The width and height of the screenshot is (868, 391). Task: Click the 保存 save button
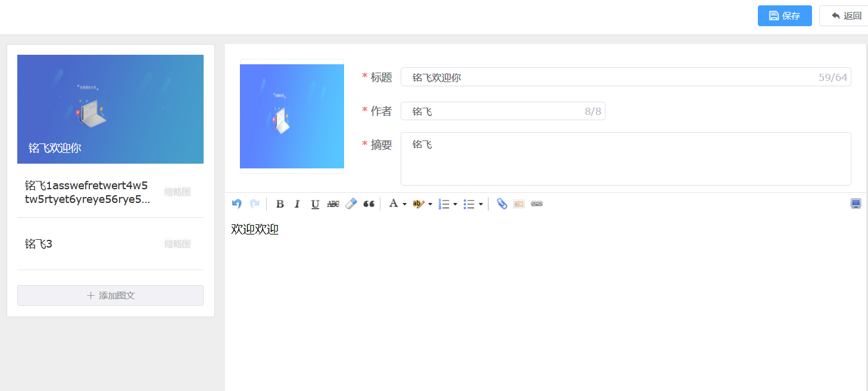tap(784, 16)
